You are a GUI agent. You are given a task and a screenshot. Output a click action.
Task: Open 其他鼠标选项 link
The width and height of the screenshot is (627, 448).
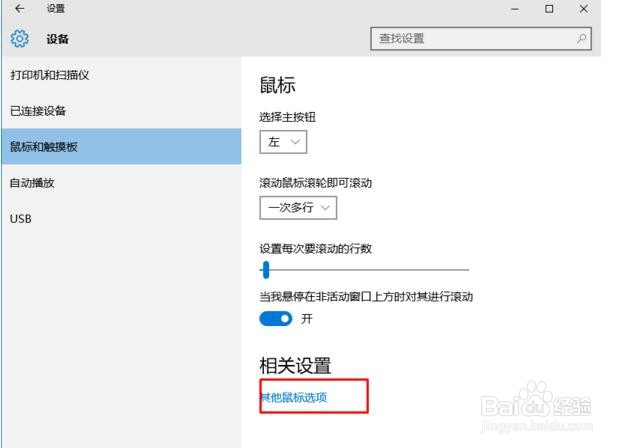pyautogui.click(x=294, y=397)
